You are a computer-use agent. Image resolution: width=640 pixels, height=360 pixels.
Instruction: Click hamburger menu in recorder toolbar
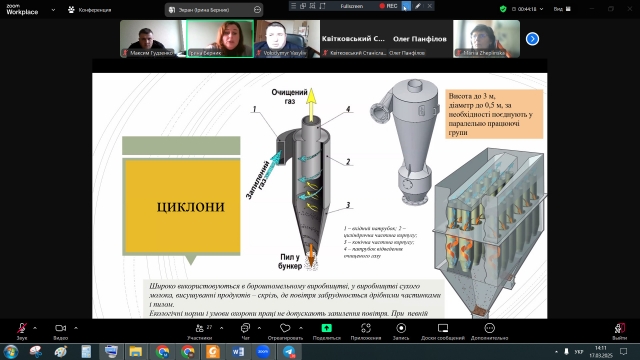click(x=293, y=6)
